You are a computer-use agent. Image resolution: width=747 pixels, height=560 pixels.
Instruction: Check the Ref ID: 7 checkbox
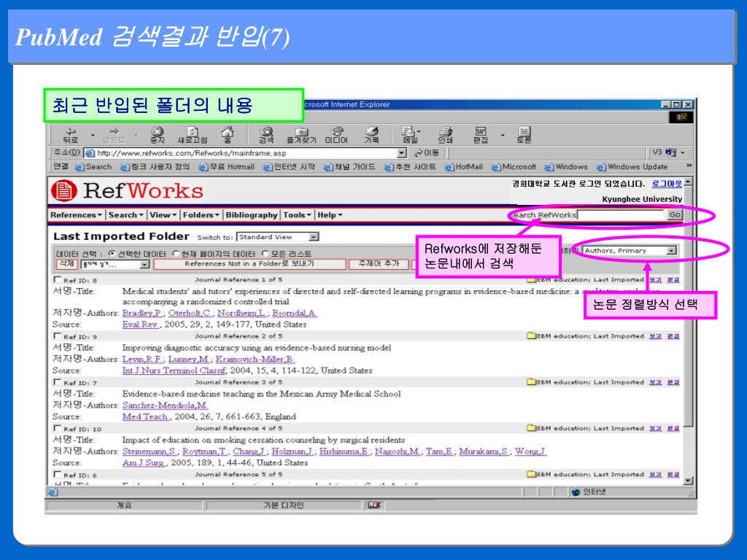pos(58,382)
